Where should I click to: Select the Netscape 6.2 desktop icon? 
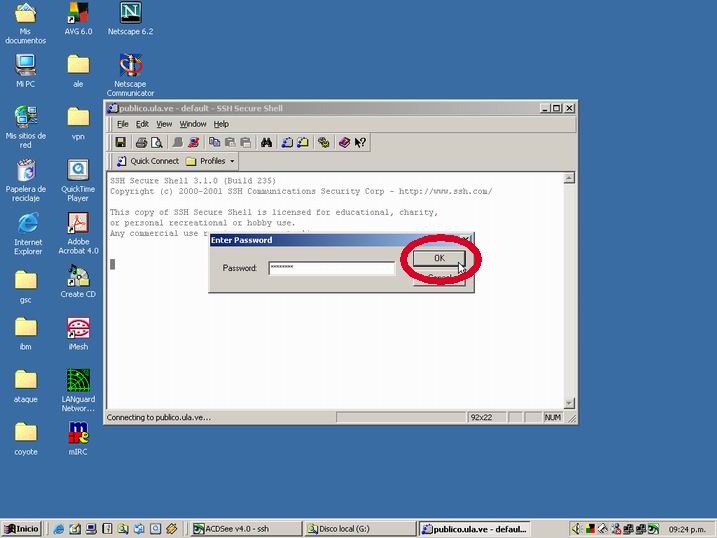(130, 19)
